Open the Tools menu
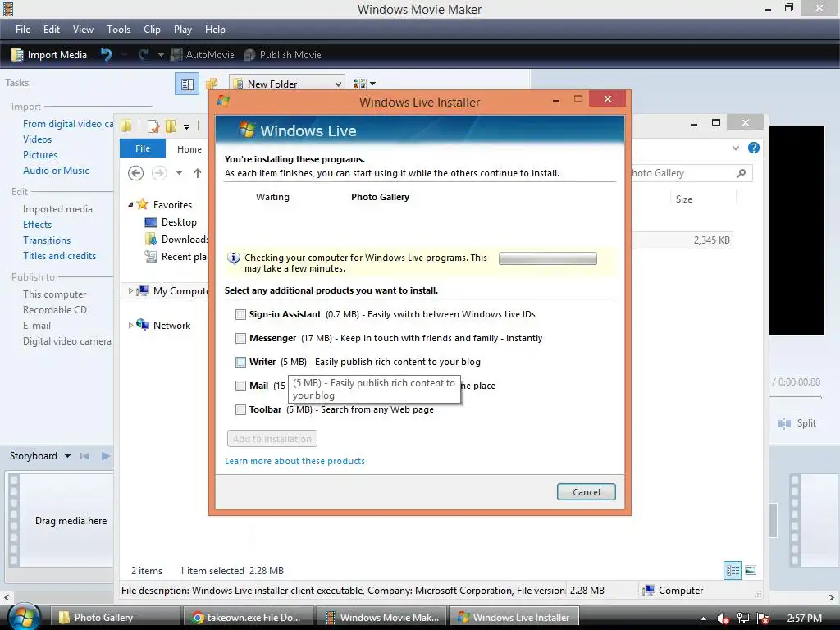Screen dimensions: 840x630 click(x=118, y=30)
